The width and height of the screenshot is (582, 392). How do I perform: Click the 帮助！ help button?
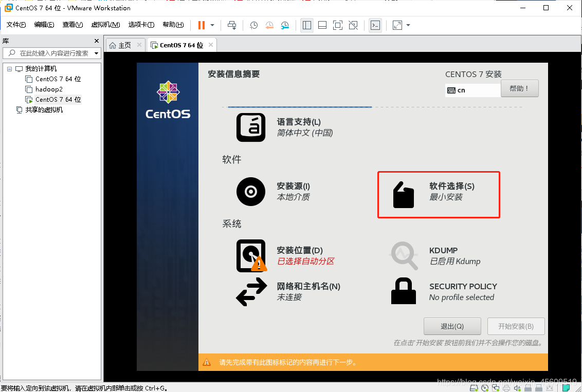[519, 89]
